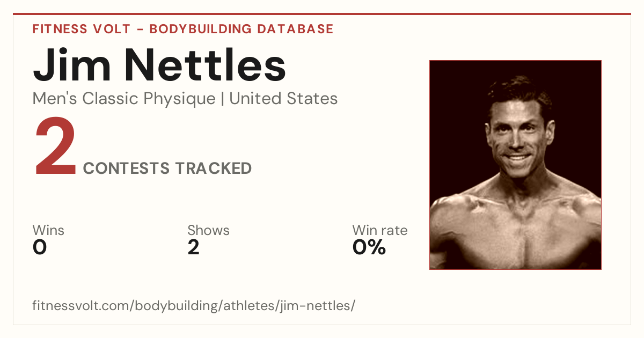Click the Contests Tracked label
This screenshot has height=338, width=644.
(167, 168)
